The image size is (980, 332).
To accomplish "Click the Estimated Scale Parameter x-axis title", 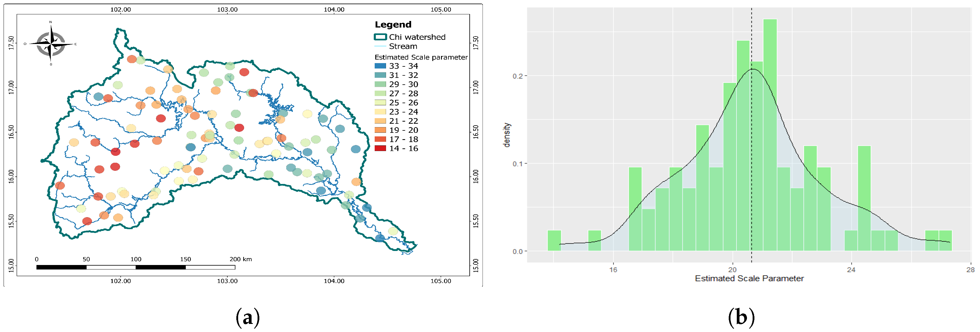I will 749,279.
